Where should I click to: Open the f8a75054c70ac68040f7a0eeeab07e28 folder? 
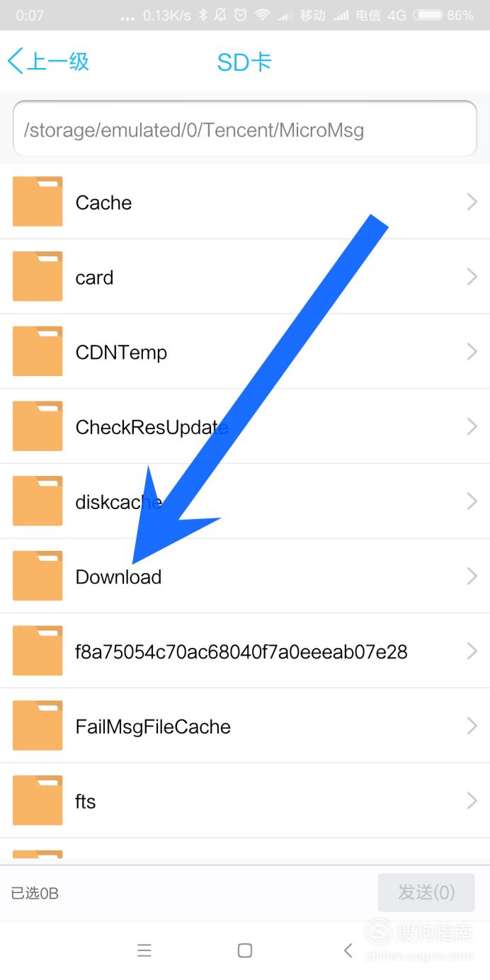click(x=245, y=651)
